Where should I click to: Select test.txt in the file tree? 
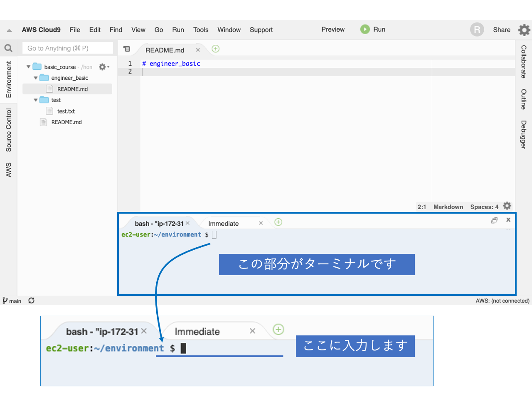pyautogui.click(x=66, y=111)
